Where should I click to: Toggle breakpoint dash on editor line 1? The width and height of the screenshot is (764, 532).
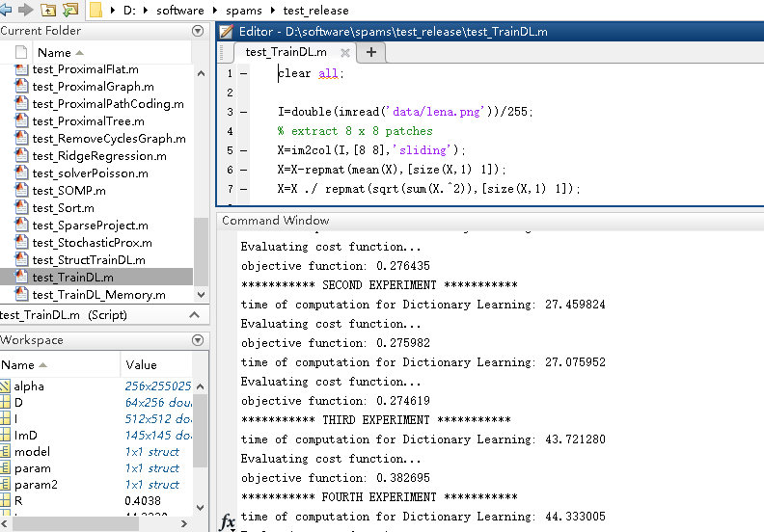pyautogui.click(x=244, y=73)
